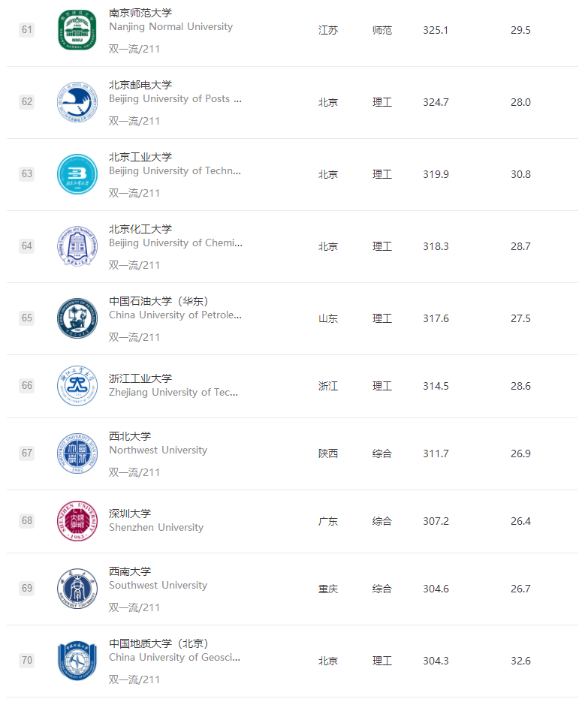The image size is (588, 702).
Task: Click China University of Petroleum logo
Action: pos(77,319)
